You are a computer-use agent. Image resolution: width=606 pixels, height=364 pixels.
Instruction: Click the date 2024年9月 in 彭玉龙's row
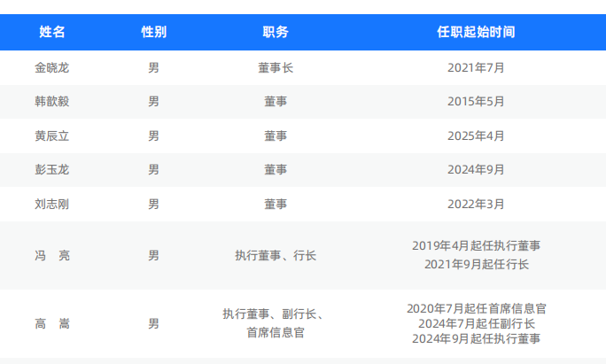pyautogui.click(x=476, y=169)
